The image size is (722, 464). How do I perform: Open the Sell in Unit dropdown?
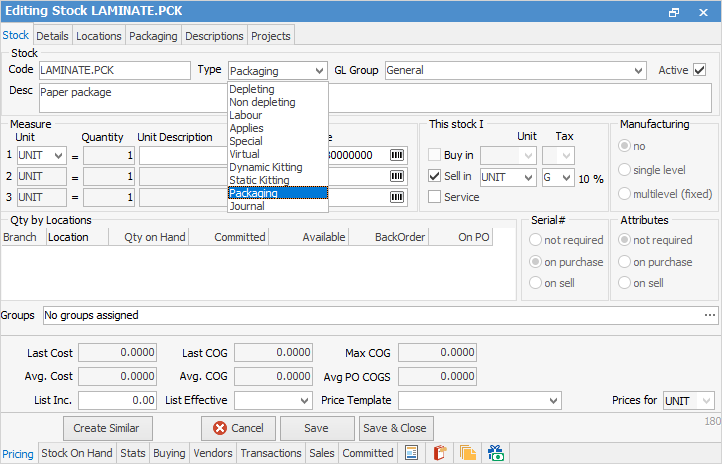(x=528, y=177)
